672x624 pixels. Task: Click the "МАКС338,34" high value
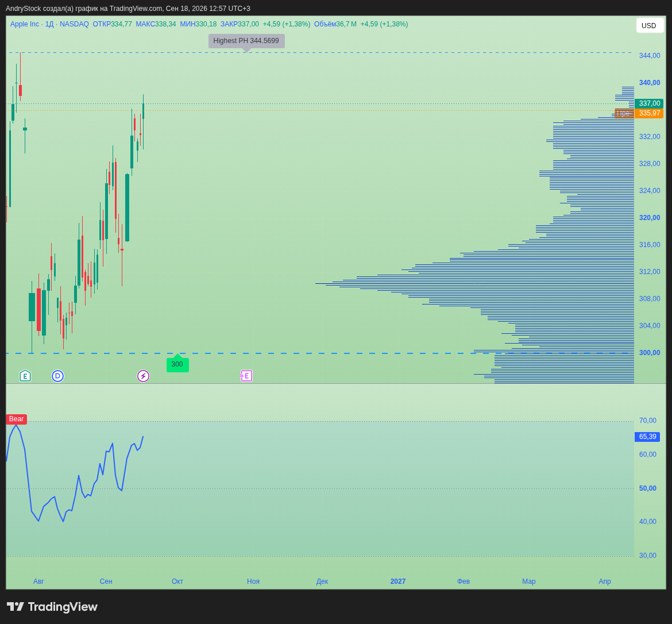[x=156, y=24]
